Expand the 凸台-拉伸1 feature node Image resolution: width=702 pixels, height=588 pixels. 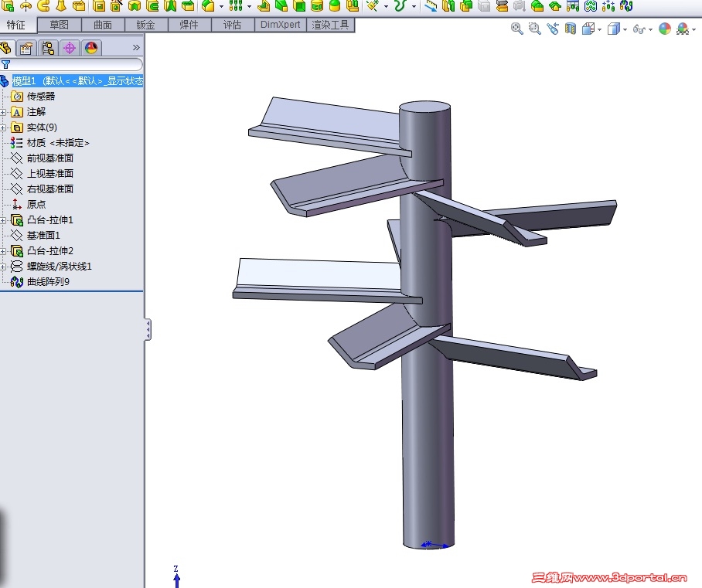(2, 220)
